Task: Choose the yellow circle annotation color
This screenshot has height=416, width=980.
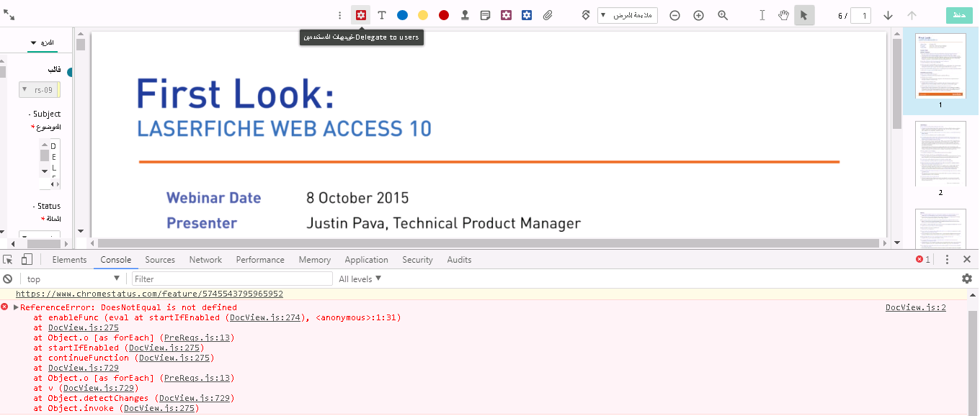Action: click(x=423, y=15)
